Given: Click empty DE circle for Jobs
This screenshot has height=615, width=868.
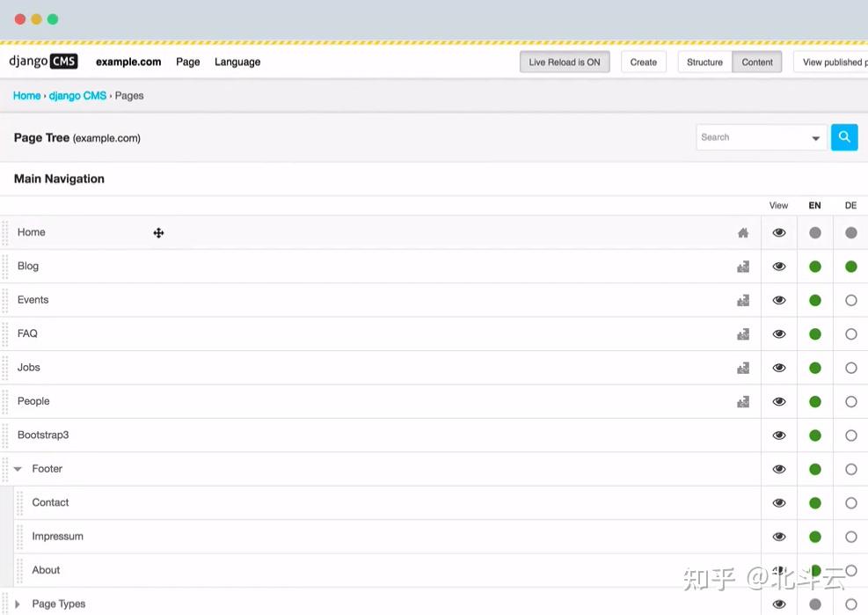Looking at the screenshot, I should [850, 368].
